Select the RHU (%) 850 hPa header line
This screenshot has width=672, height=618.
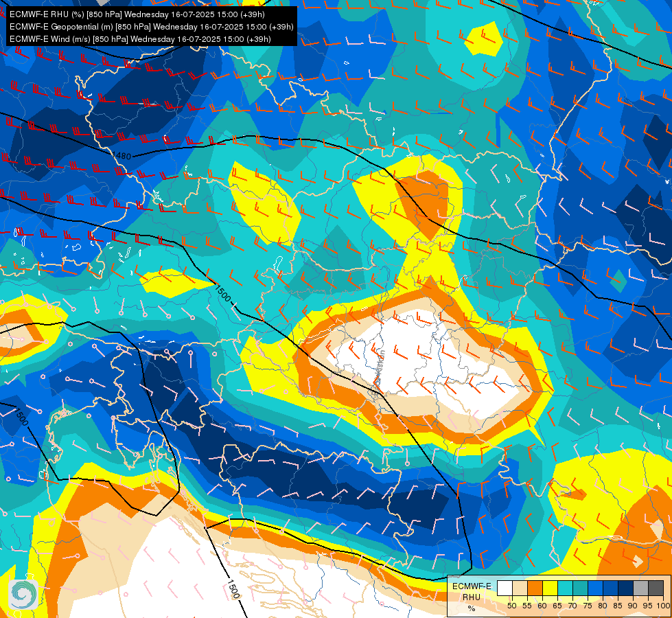point(137,14)
